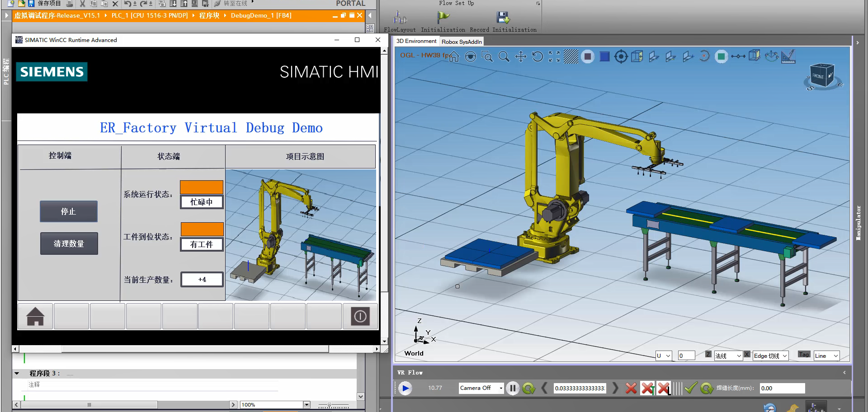The width and height of the screenshot is (868, 412).
Task: Toggle the hatched shading display icon
Action: click(571, 56)
